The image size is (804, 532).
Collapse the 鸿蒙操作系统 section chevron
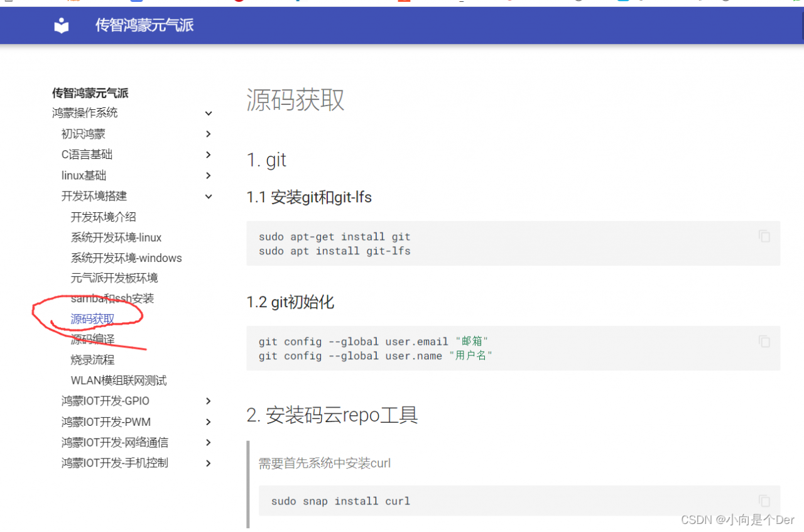[209, 113]
